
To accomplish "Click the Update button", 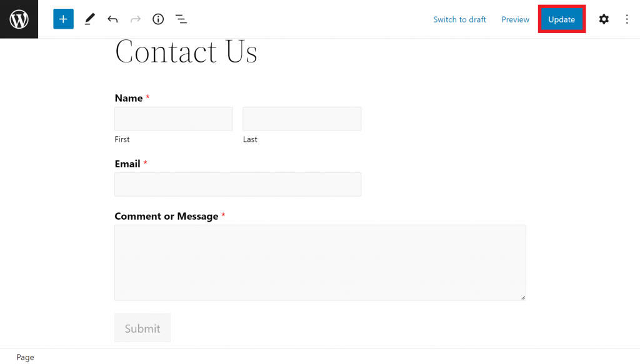I will (561, 19).
